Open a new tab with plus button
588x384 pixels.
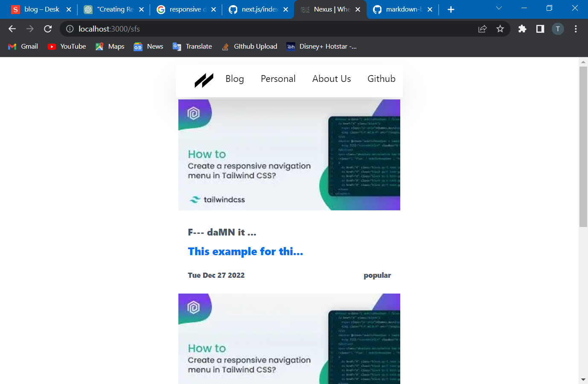tap(451, 9)
